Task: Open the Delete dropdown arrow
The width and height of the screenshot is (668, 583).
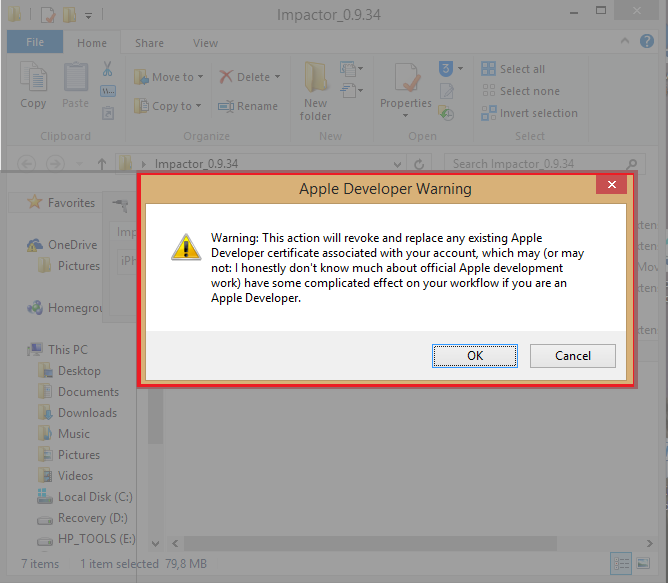Action: point(277,77)
